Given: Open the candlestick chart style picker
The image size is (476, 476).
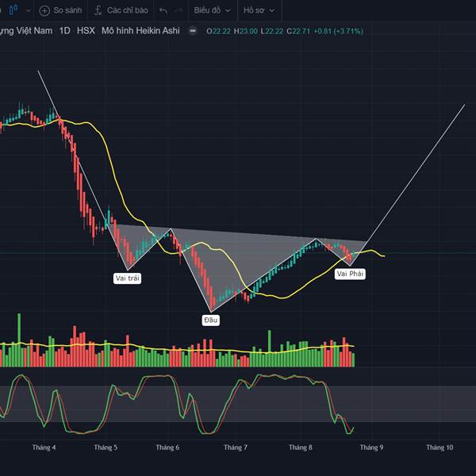Looking at the screenshot, I should pos(13,10).
